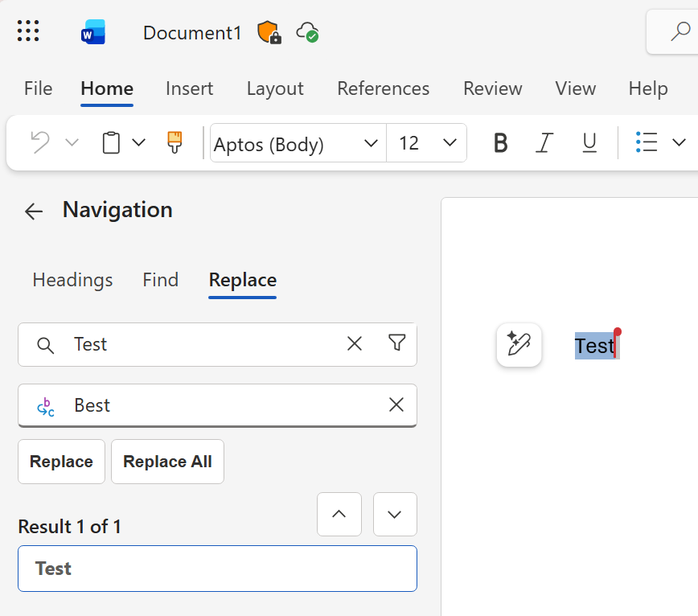Click the Word logo icon

click(x=93, y=32)
